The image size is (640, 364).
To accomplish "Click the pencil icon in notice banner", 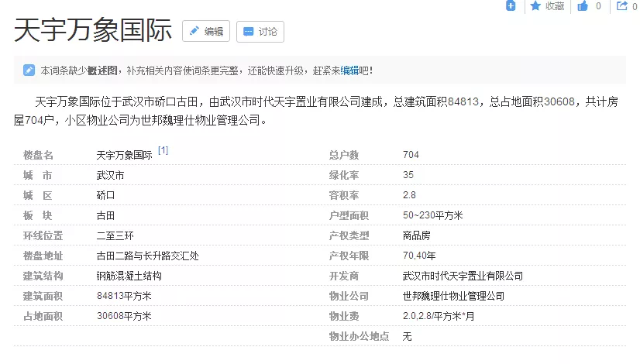I will 29,70.
